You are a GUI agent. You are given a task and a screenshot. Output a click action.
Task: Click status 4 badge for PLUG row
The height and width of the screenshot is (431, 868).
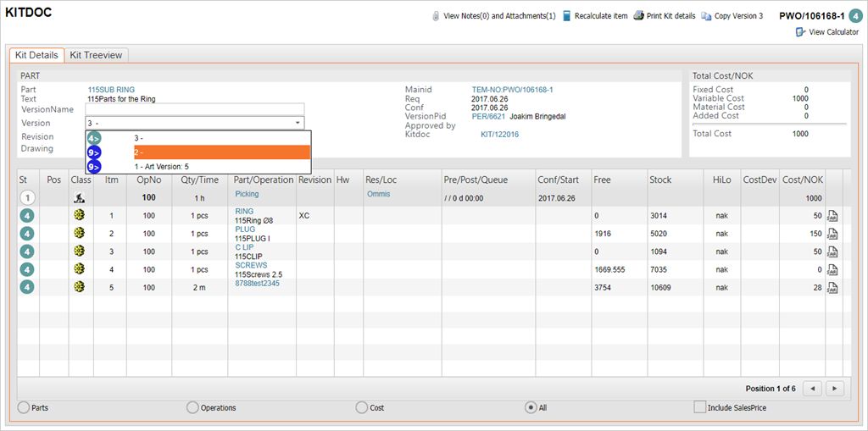(x=27, y=234)
